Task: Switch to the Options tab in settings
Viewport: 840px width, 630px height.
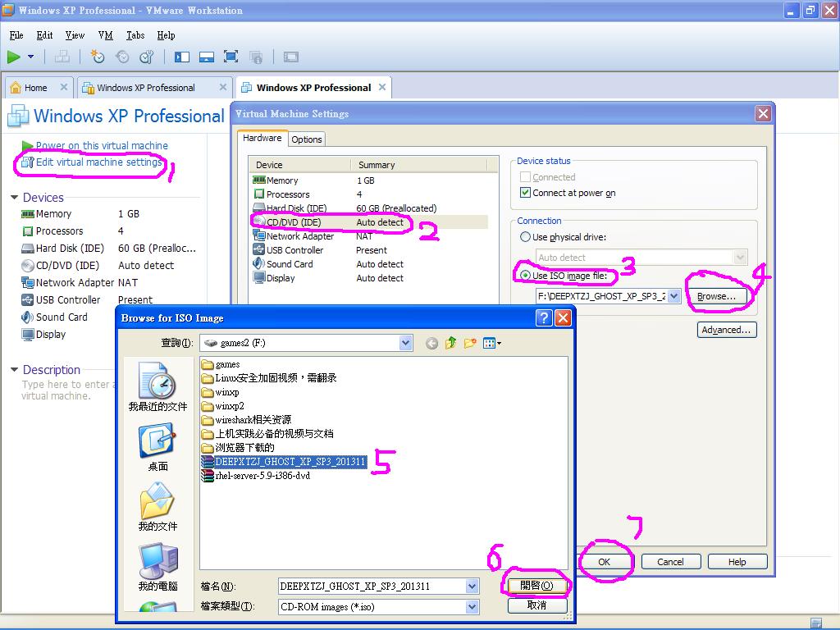Action: 307,139
